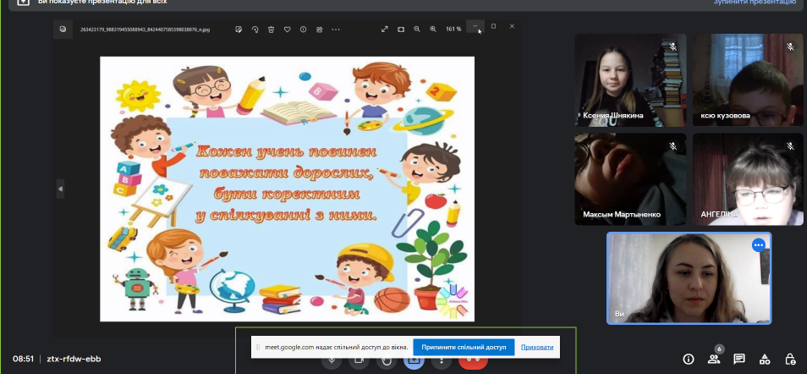Select your own video tile labeled Ви
Image resolution: width=807 pixels, height=374 pixels.
(x=689, y=278)
